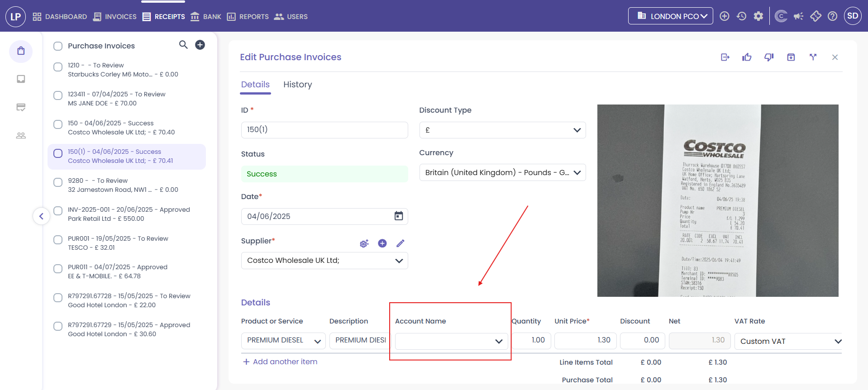Image resolution: width=868 pixels, height=390 pixels.
Task: Click the supplier settings gear icon
Action: pyautogui.click(x=364, y=243)
